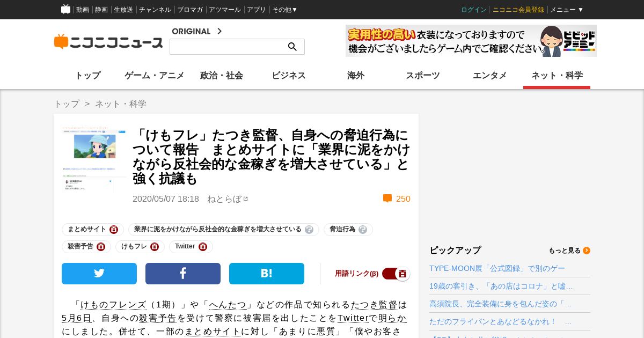
Task: Click the article headline title
Action: click(x=271, y=157)
